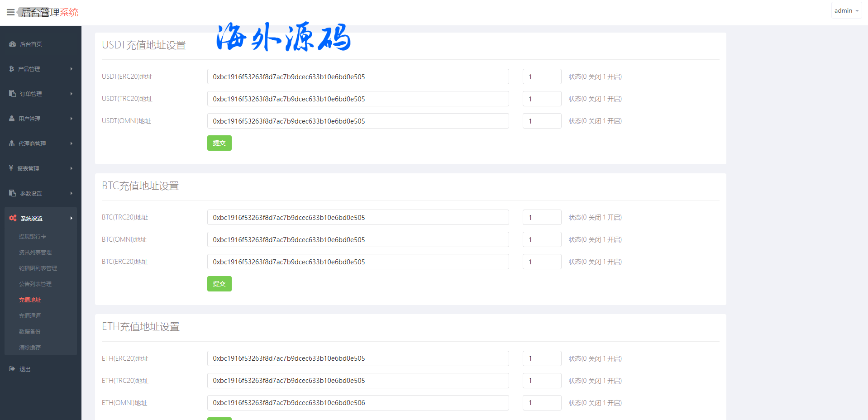This screenshot has height=420, width=868.
Task: Click the bitcoin icon for 产品管理
Action: 12,69
